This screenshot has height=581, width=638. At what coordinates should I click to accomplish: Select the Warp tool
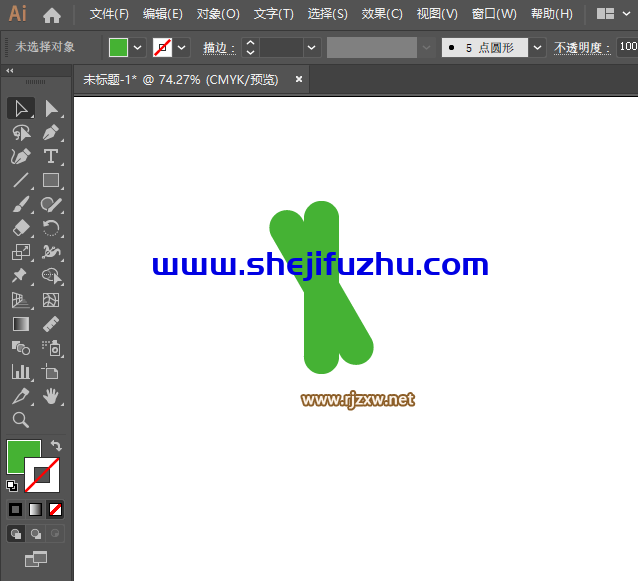pyautogui.click(x=51, y=252)
